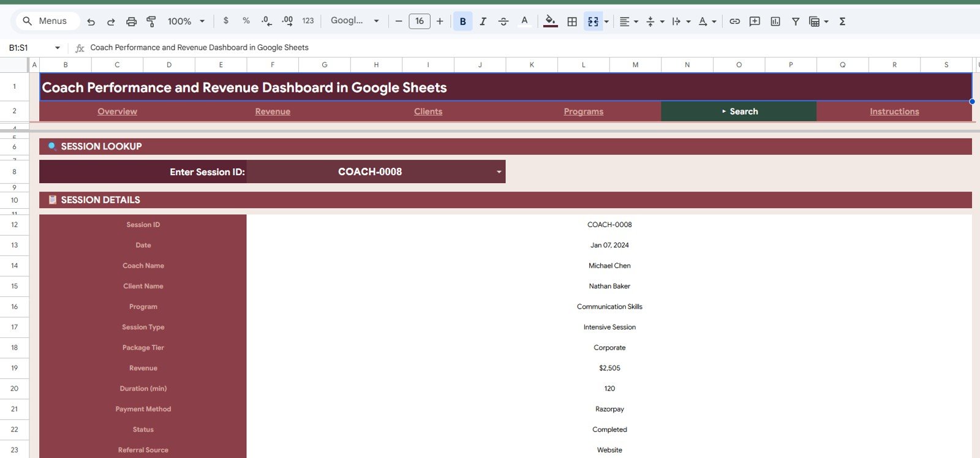Click the formula bar text
Image resolution: width=980 pixels, height=458 pixels.
coord(199,48)
